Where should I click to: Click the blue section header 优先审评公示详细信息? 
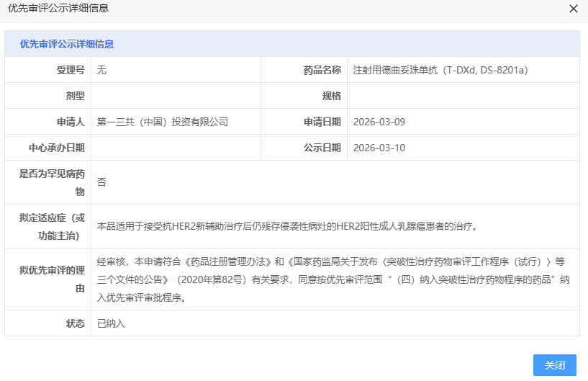click(x=67, y=44)
